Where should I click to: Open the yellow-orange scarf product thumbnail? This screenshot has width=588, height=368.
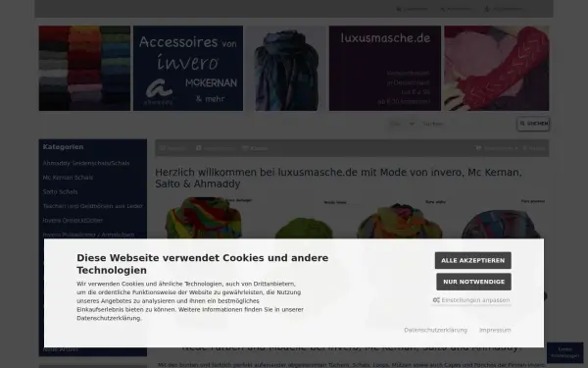point(400,220)
